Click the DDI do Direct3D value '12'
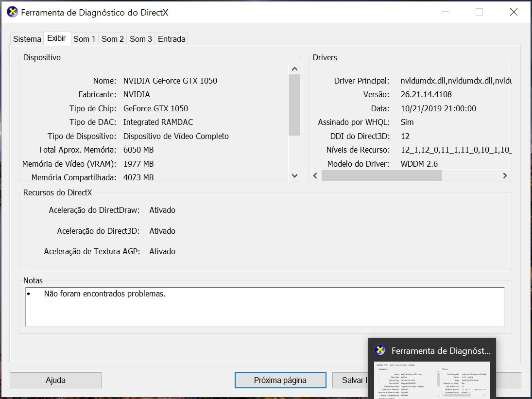The height and width of the screenshot is (399, 532). tap(405, 136)
